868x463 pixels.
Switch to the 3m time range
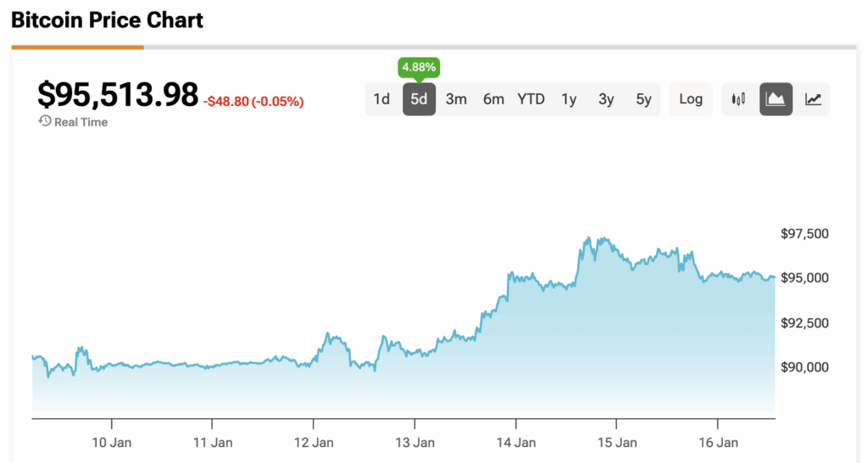point(456,99)
